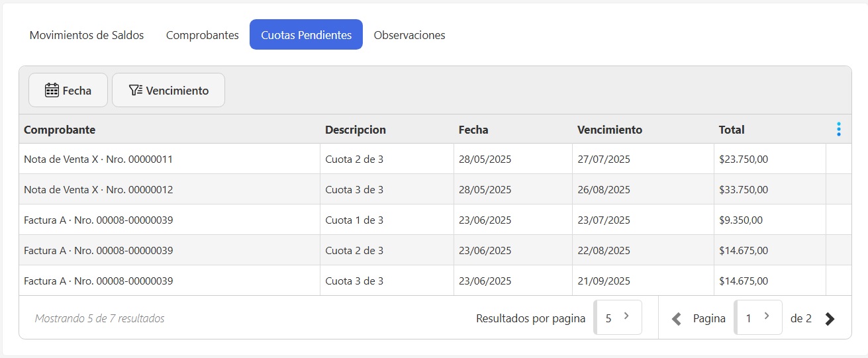The width and height of the screenshot is (868, 358).
Task: Switch to the Observaciones tab
Action: (409, 35)
